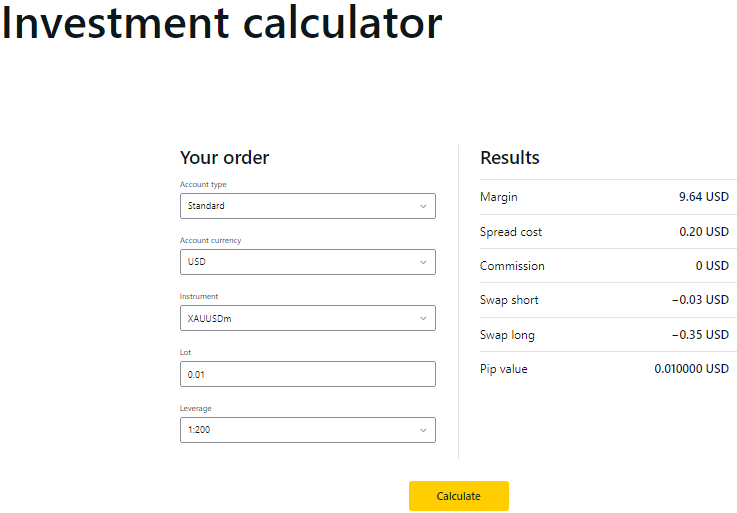
Task: Select the 1:200 leverage combo box
Action: point(300,430)
